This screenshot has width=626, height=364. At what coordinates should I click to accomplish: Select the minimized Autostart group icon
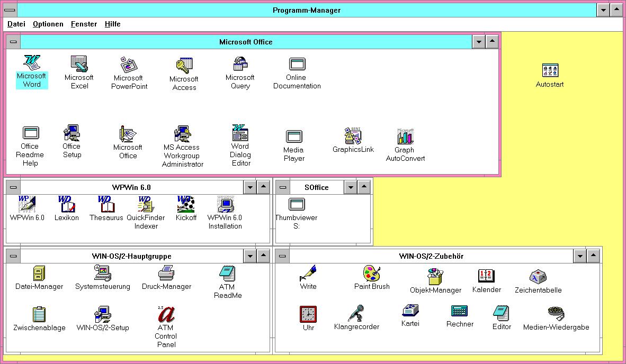550,70
